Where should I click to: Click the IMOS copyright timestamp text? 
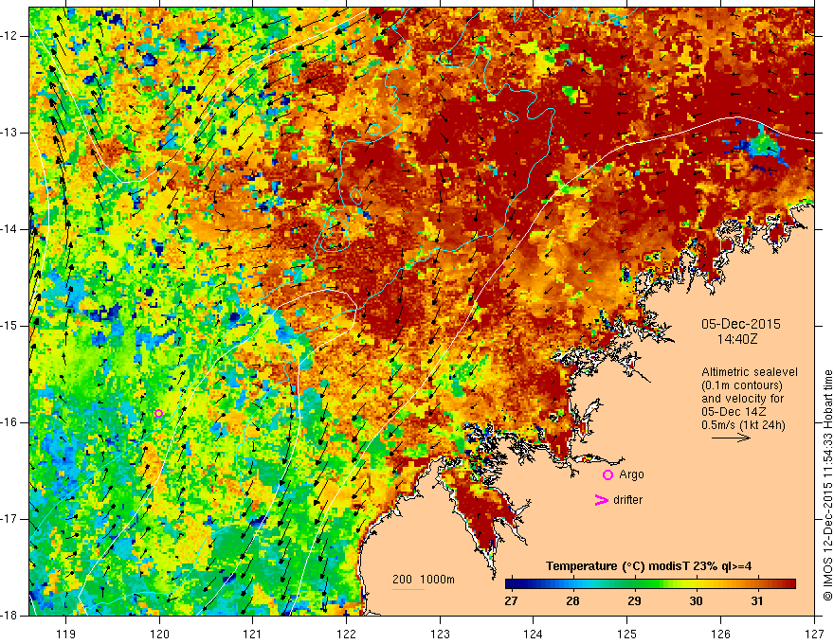point(827,485)
